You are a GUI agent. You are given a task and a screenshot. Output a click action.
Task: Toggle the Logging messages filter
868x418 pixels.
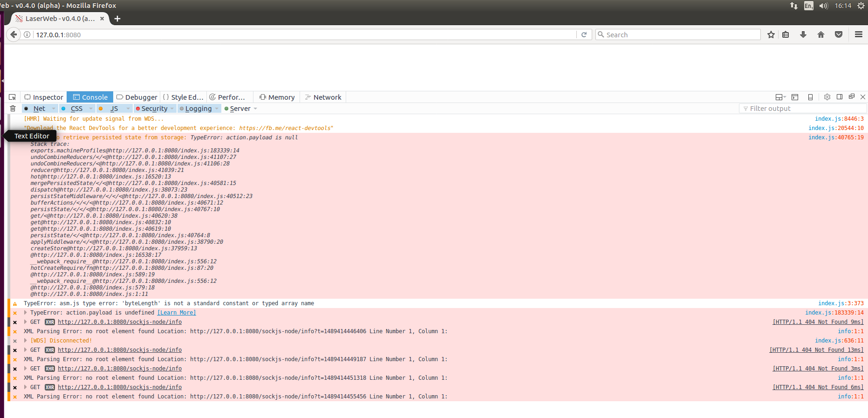pos(198,109)
